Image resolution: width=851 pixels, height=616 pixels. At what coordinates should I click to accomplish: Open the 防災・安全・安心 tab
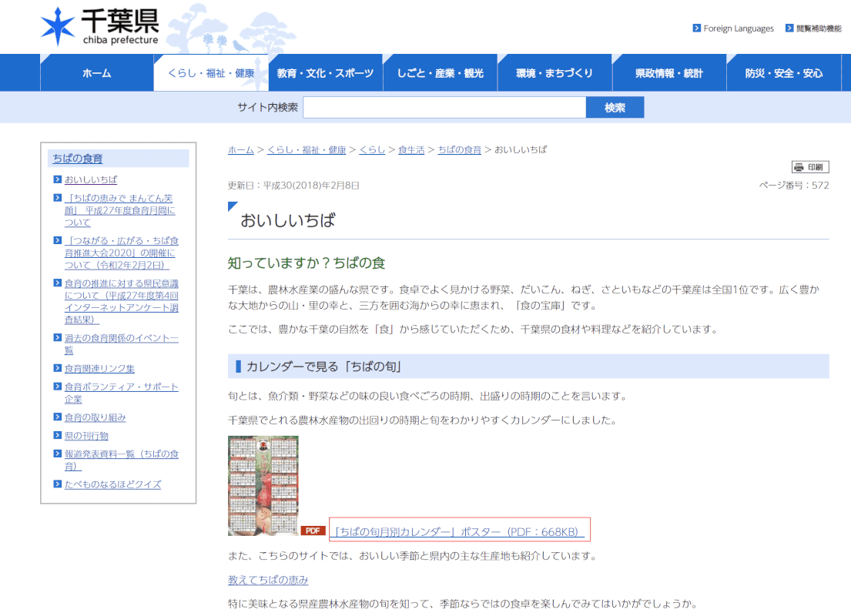784,72
